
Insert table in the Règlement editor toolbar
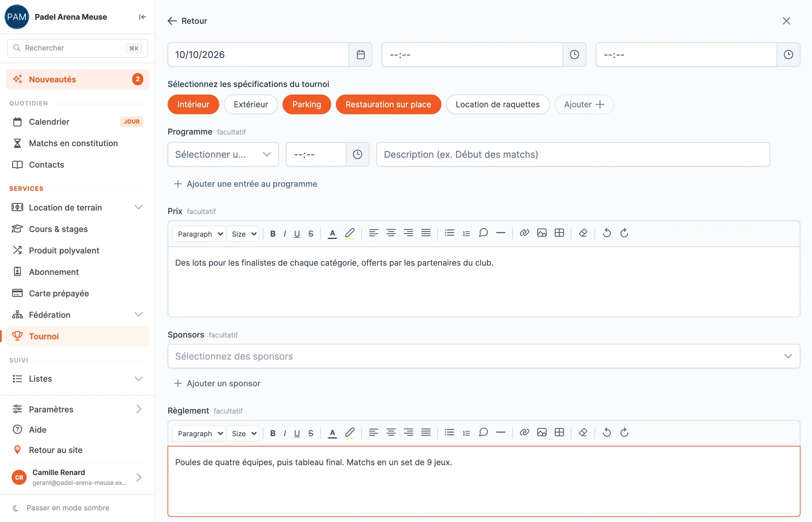[559, 432]
